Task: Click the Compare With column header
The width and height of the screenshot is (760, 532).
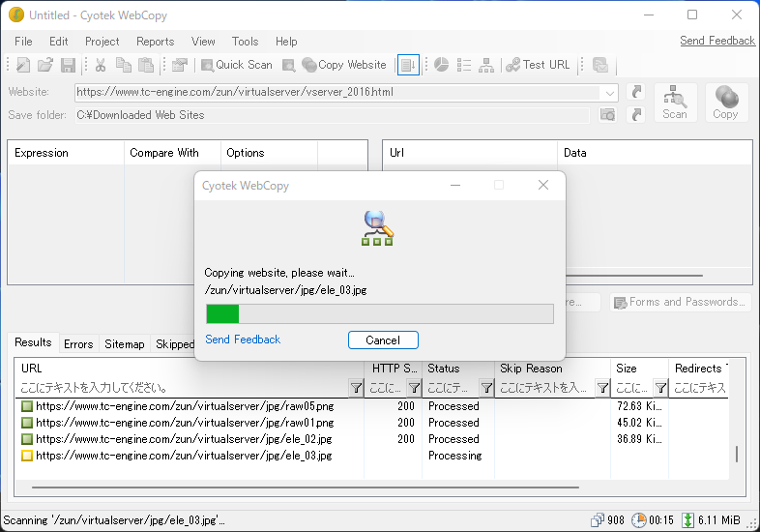Action: 172,153
